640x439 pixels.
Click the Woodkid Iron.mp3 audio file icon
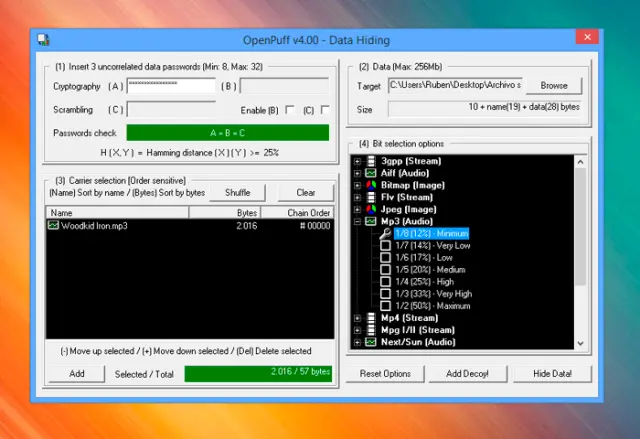[x=54, y=226]
